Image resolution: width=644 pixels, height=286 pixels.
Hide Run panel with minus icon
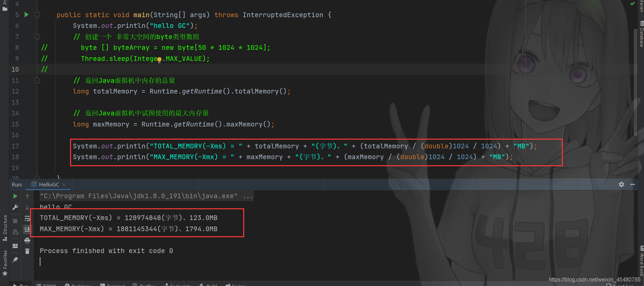633,184
